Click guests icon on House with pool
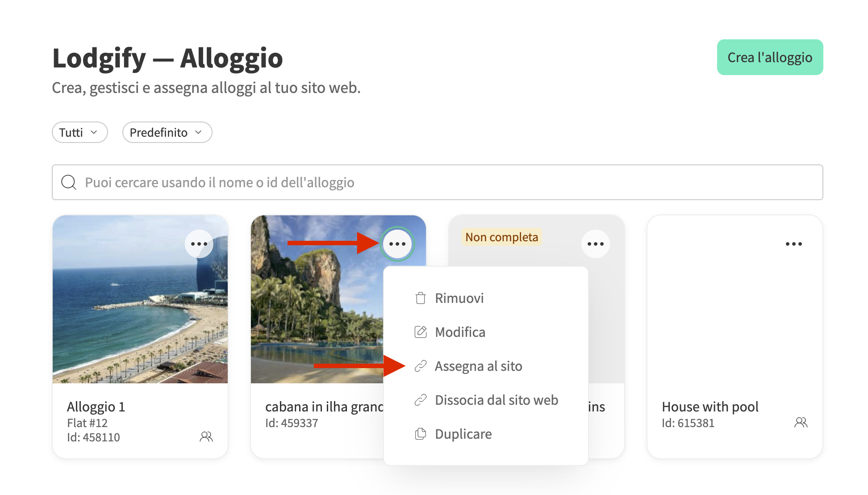The height and width of the screenshot is (495, 868). (801, 422)
